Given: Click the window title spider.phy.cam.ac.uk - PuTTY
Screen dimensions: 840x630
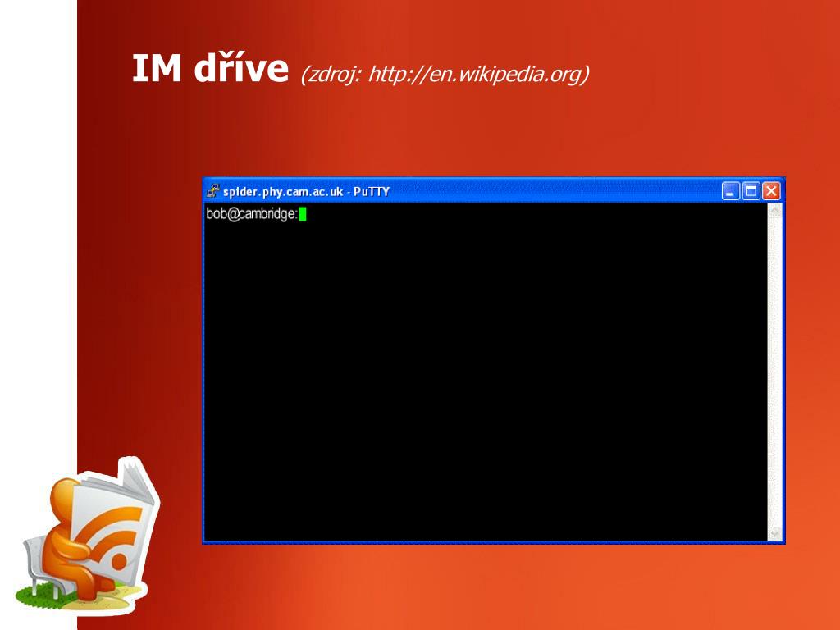Looking at the screenshot, I should 307,192.
